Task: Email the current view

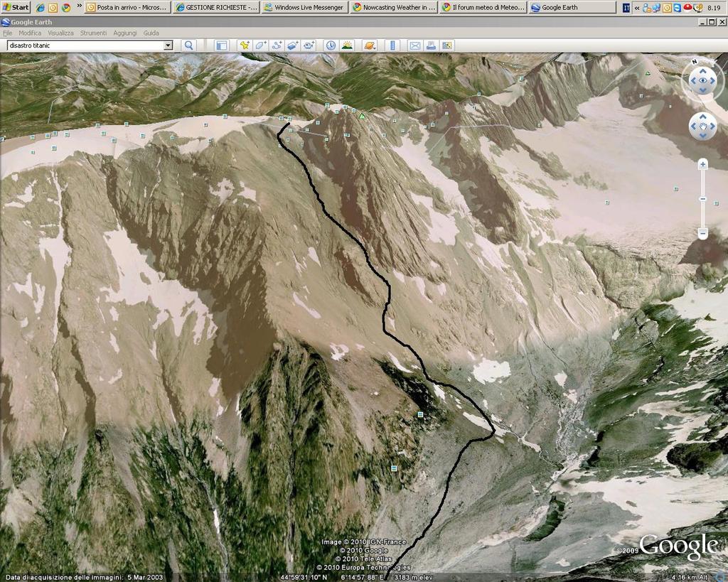Action: pyautogui.click(x=414, y=45)
